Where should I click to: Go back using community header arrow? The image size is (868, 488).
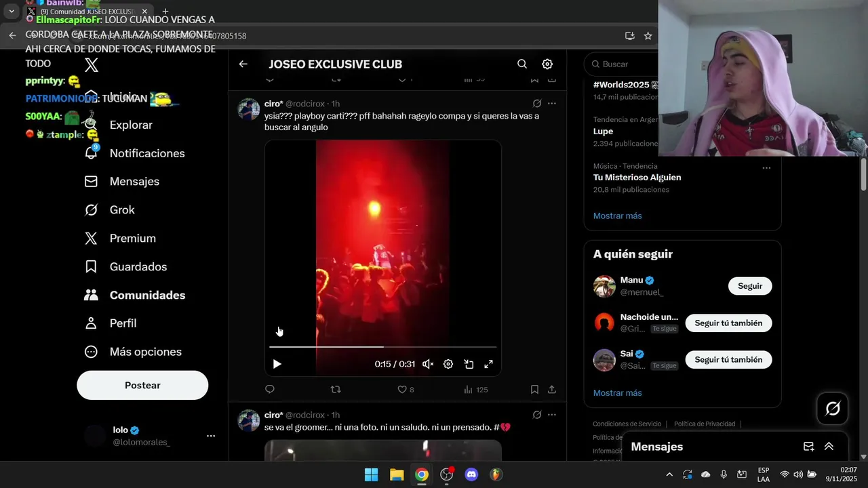tap(243, 64)
